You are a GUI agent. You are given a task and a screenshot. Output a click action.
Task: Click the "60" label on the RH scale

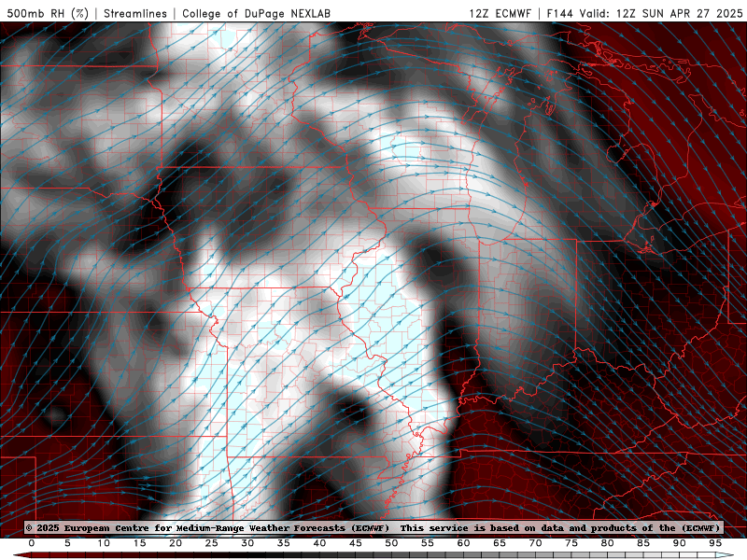[x=463, y=543]
